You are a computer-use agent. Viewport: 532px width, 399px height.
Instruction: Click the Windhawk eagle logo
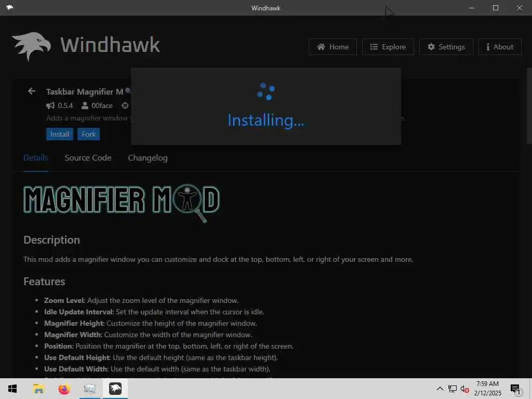click(31, 46)
